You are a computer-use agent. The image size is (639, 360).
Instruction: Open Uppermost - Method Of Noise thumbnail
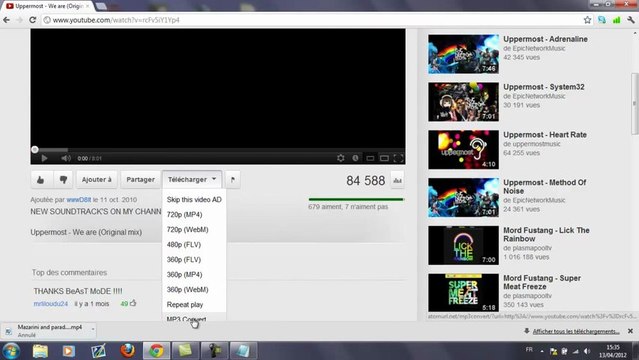pyautogui.click(x=463, y=197)
